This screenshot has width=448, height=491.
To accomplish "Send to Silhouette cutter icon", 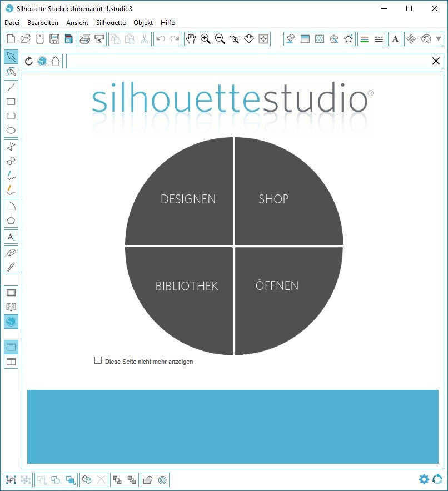I will 99,39.
